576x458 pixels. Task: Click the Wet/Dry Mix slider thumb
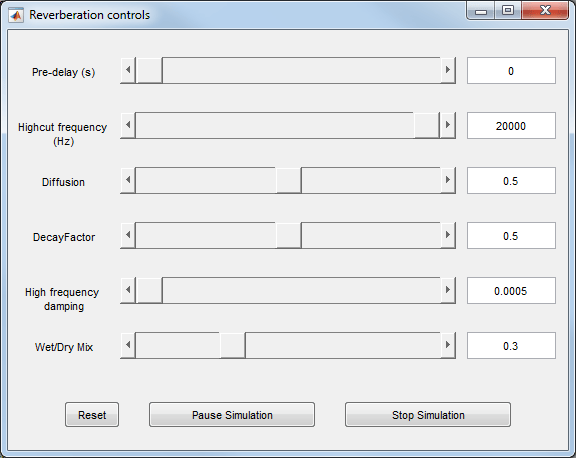[x=233, y=345]
